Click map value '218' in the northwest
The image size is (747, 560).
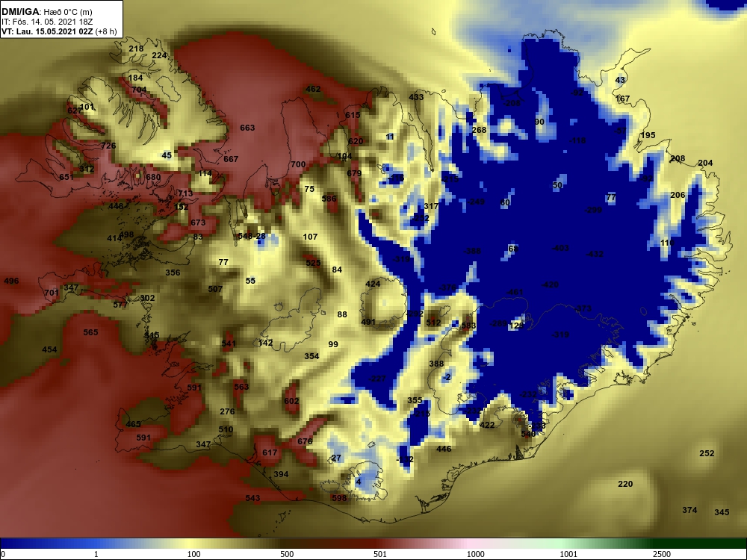pos(136,49)
